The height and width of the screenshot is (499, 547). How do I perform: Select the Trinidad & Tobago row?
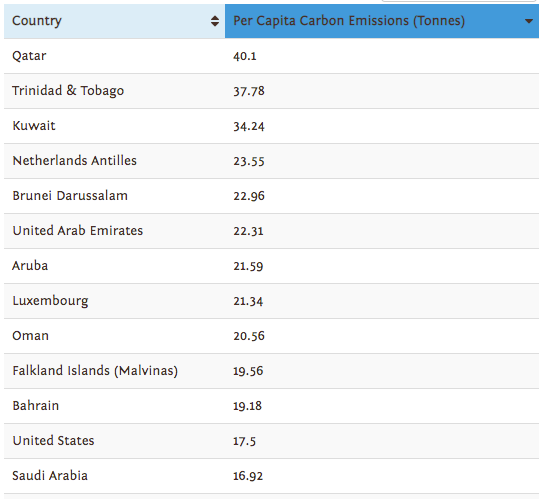click(x=271, y=91)
